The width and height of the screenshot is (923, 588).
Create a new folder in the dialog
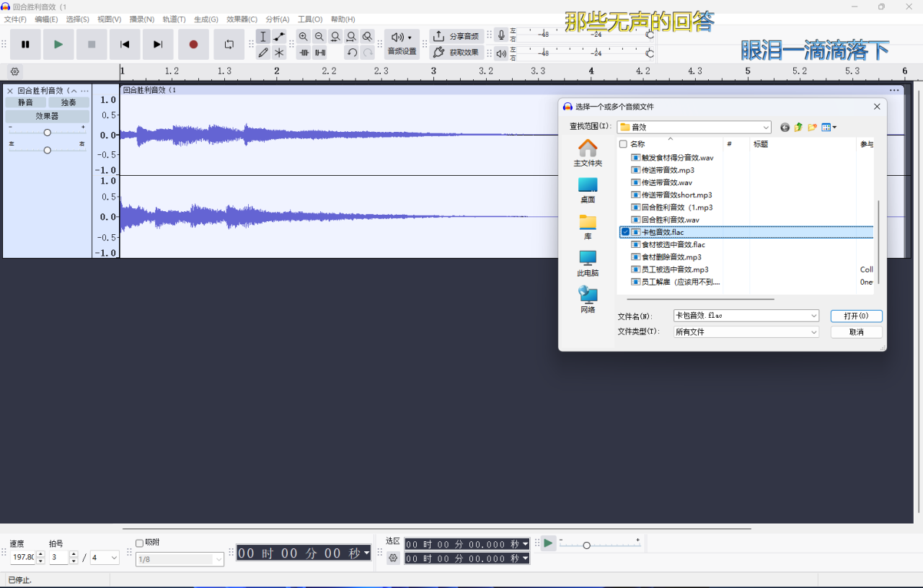point(812,127)
